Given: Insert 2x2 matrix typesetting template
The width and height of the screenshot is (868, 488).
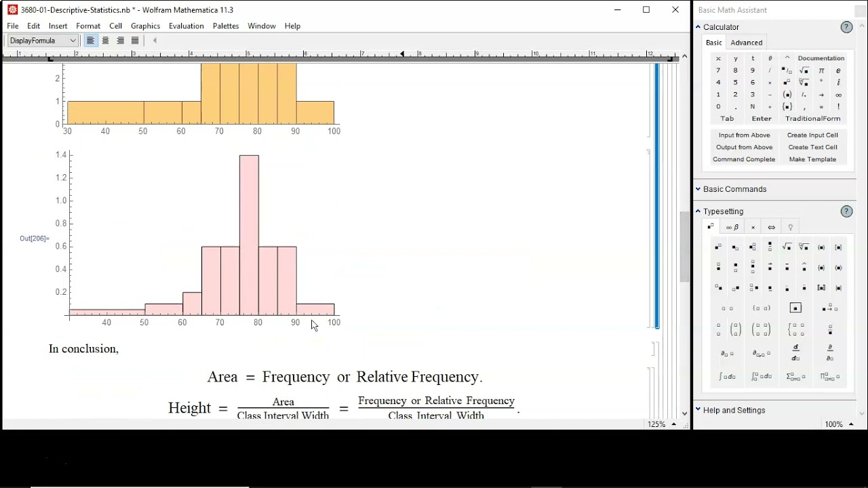Looking at the screenshot, I should pos(762,330).
